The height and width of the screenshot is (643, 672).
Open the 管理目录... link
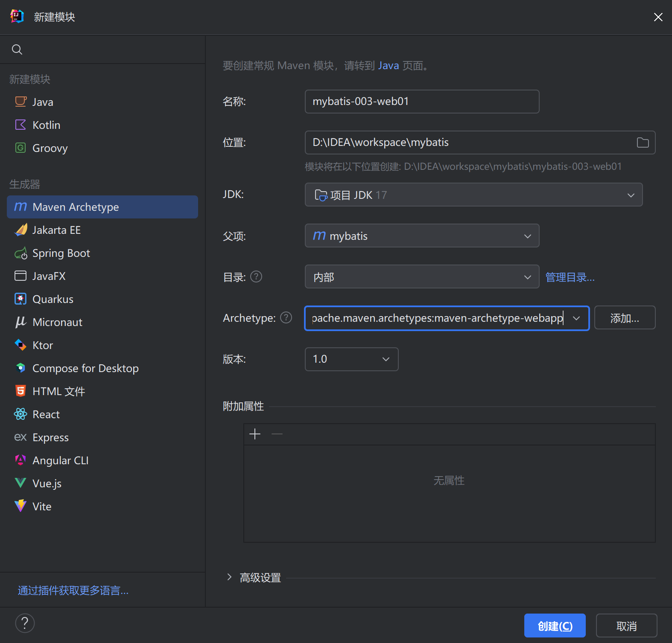click(x=570, y=277)
